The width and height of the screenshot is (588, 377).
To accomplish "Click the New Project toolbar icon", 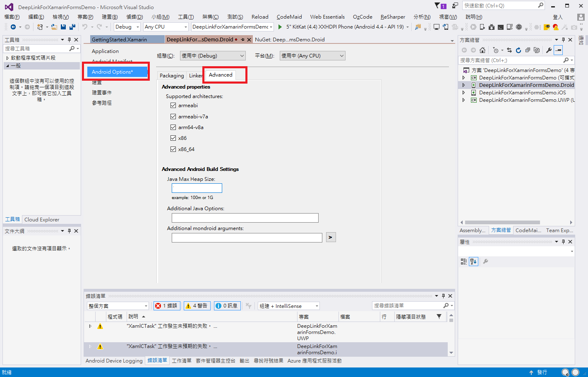I will click(40, 27).
